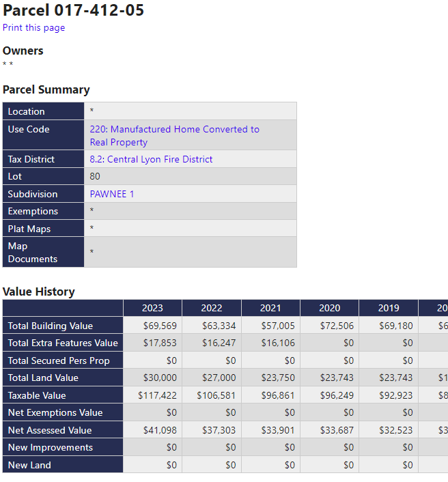Click the Print this page link
The height and width of the screenshot is (482, 448).
[x=33, y=28]
